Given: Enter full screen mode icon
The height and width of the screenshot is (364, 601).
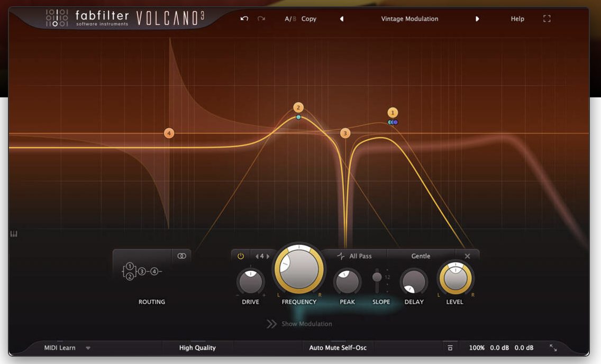Looking at the screenshot, I should pyautogui.click(x=547, y=19).
